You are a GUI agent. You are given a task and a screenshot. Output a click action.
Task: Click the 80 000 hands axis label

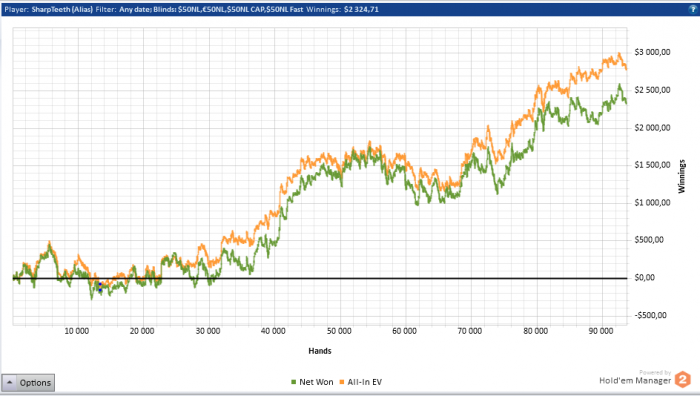click(x=536, y=331)
